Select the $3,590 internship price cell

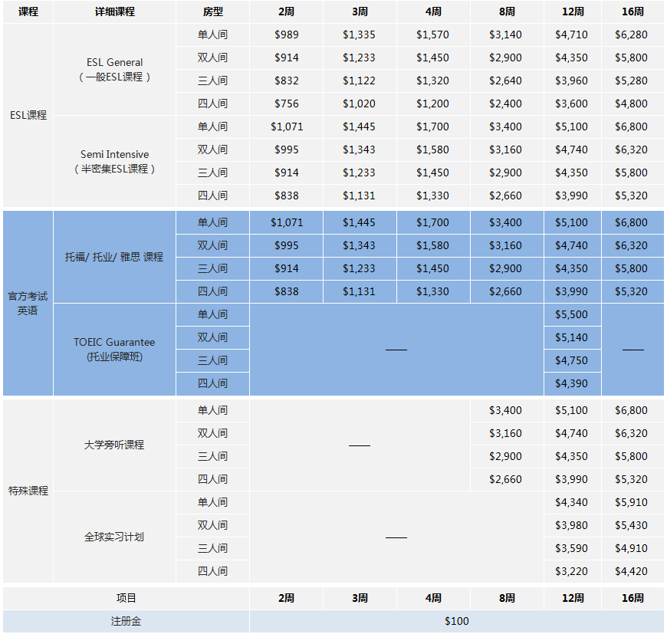(572, 548)
